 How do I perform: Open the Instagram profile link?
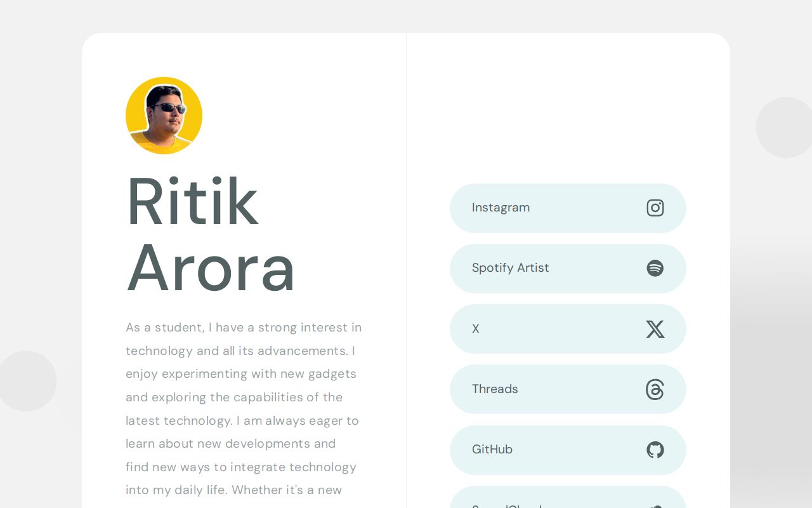501,208
